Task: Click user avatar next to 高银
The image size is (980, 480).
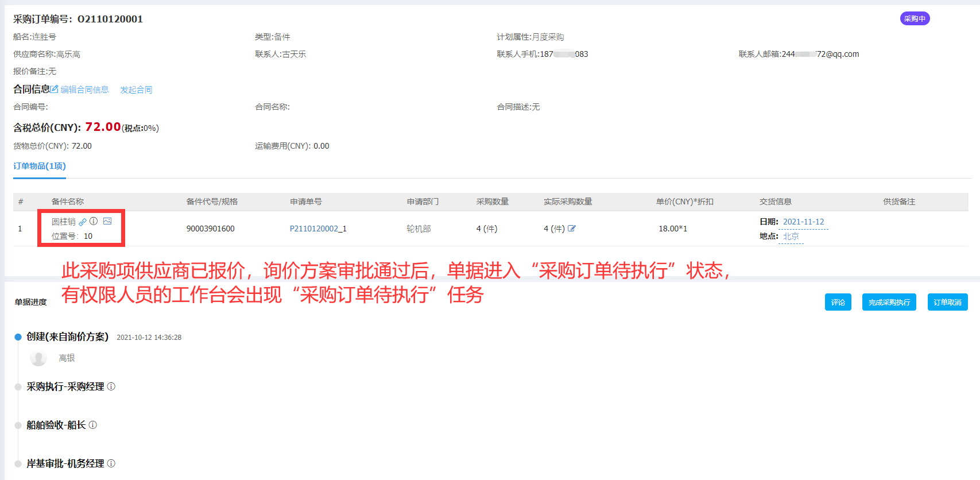Action: tap(38, 358)
